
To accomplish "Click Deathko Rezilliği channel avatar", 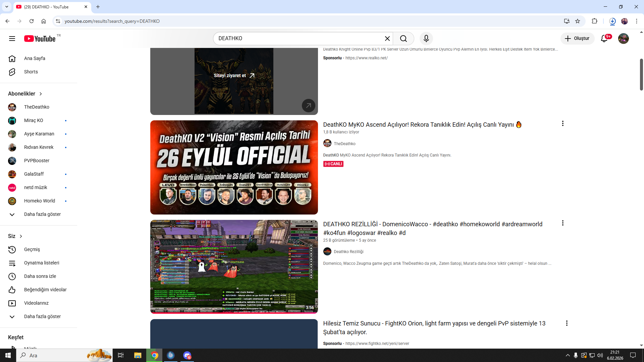I will (327, 251).
